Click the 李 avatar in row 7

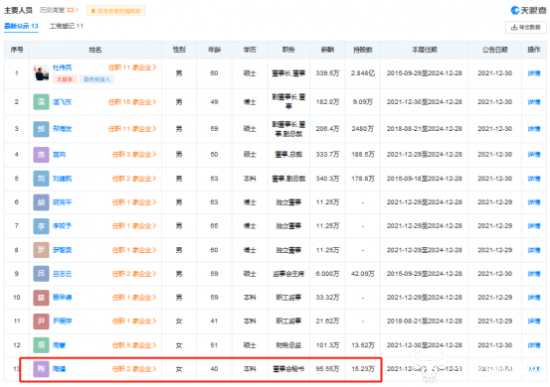(41, 226)
